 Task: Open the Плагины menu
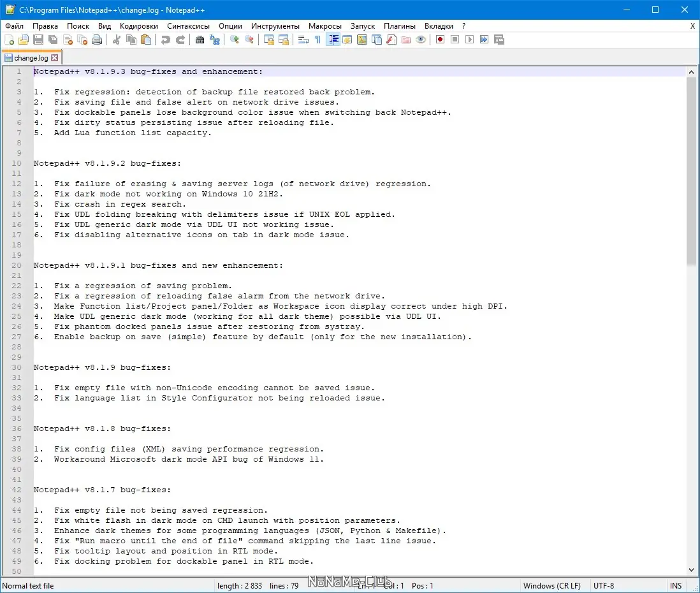point(400,26)
